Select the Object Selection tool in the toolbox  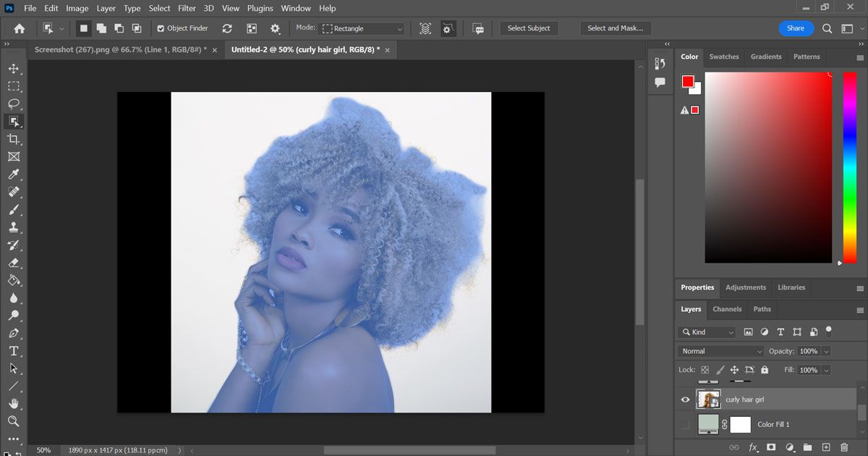tap(13, 122)
